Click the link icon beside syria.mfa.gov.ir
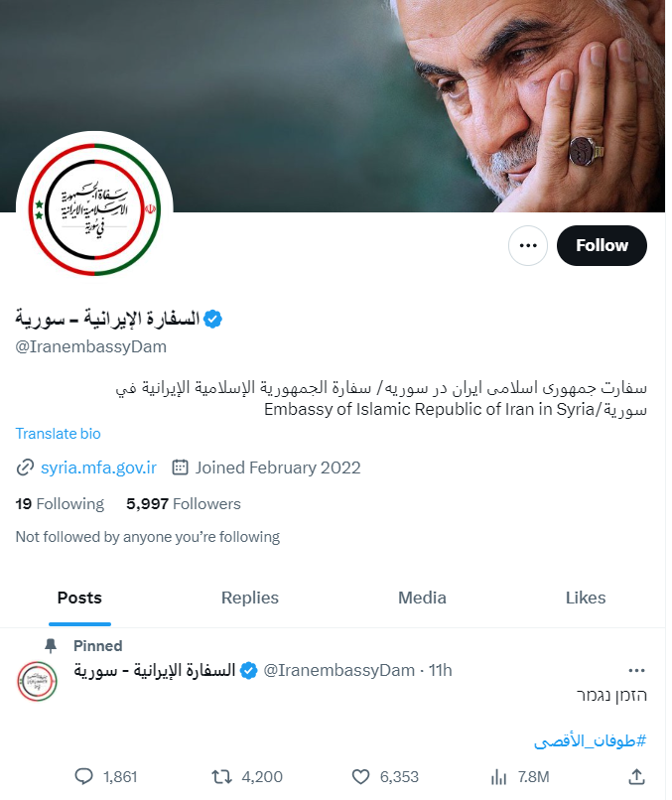This screenshot has height=800, width=672. tap(25, 467)
